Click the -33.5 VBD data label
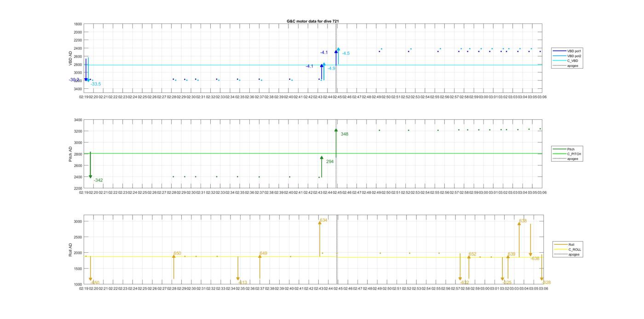This screenshot has width=644, height=319. 96,84
